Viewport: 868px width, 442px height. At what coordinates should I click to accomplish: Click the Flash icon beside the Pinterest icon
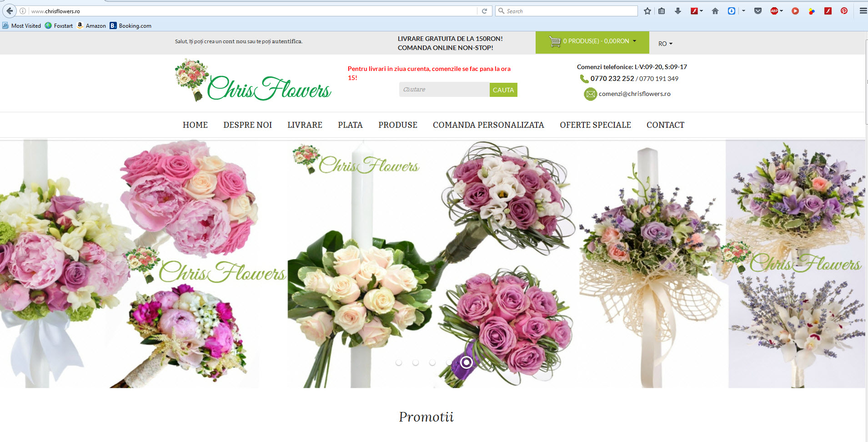click(x=828, y=11)
